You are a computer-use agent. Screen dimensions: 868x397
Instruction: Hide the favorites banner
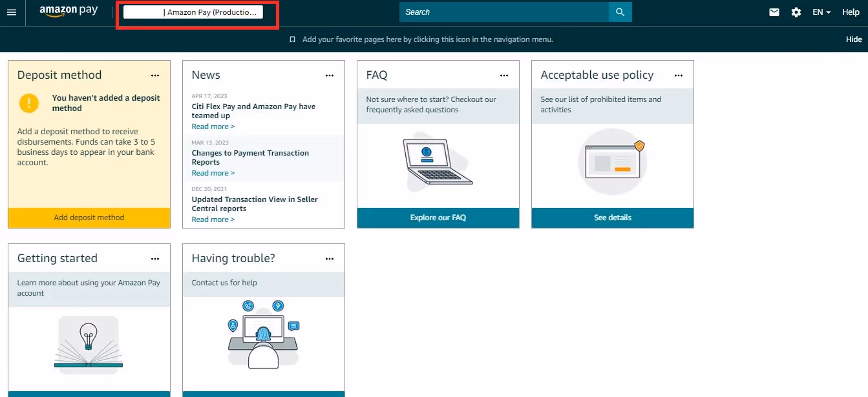coord(854,39)
